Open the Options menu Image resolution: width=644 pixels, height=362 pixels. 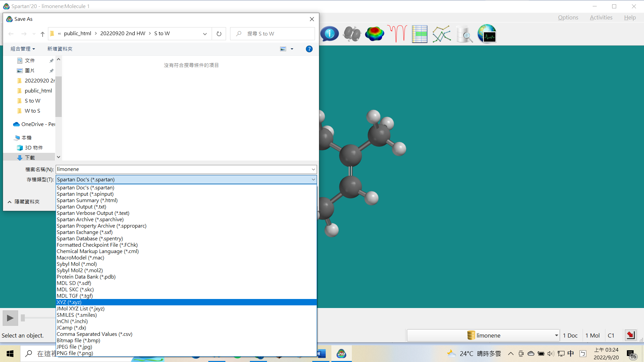click(x=568, y=17)
